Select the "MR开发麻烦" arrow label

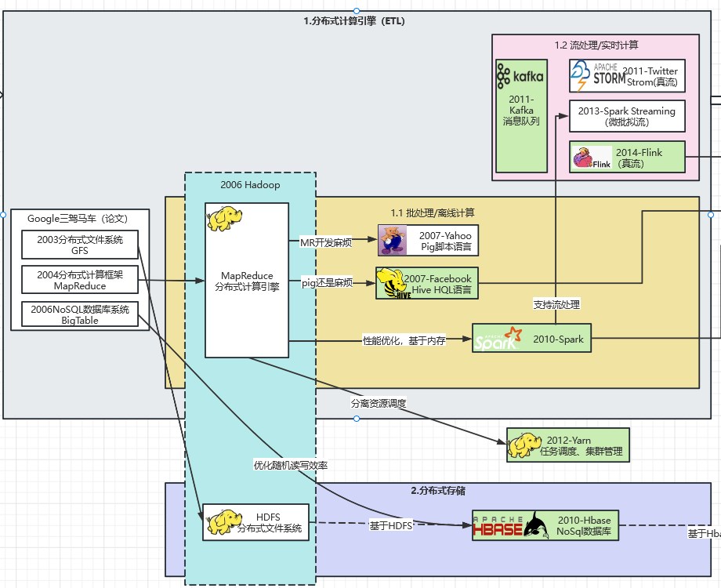coord(326,242)
